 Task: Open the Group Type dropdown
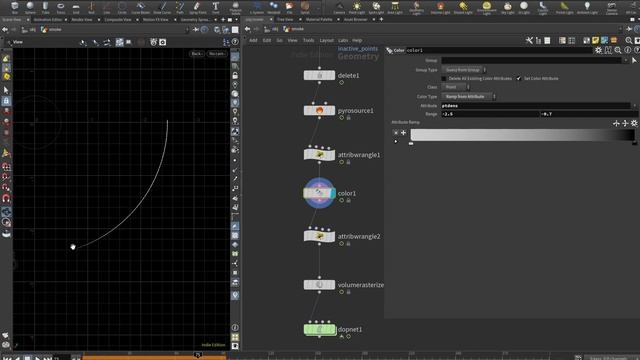point(464,70)
